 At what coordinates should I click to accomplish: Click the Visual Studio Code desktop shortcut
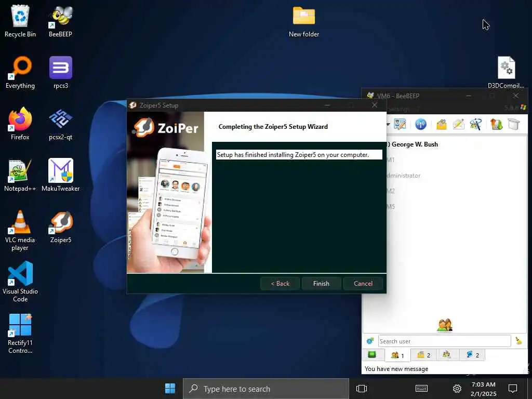click(20, 282)
